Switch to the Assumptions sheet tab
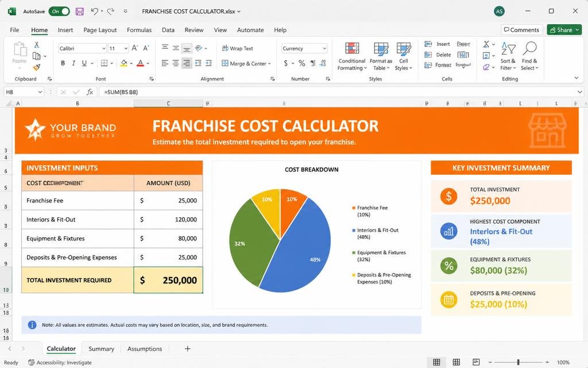 click(x=145, y=349)
